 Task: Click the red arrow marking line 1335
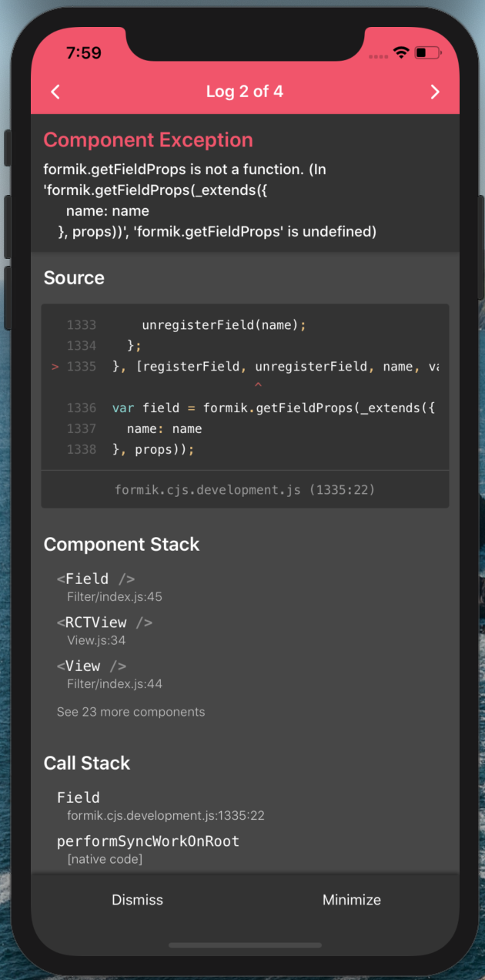tap(54, 366)
